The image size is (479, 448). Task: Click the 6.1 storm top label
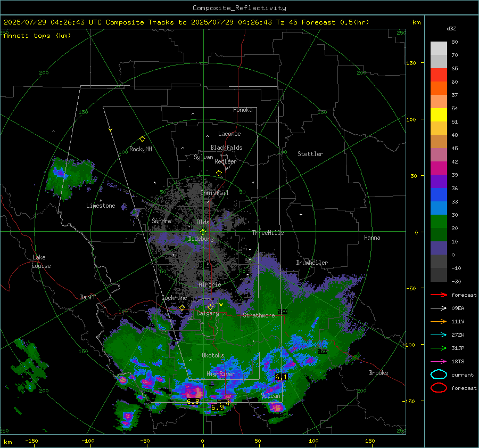[x=281, y=377]
